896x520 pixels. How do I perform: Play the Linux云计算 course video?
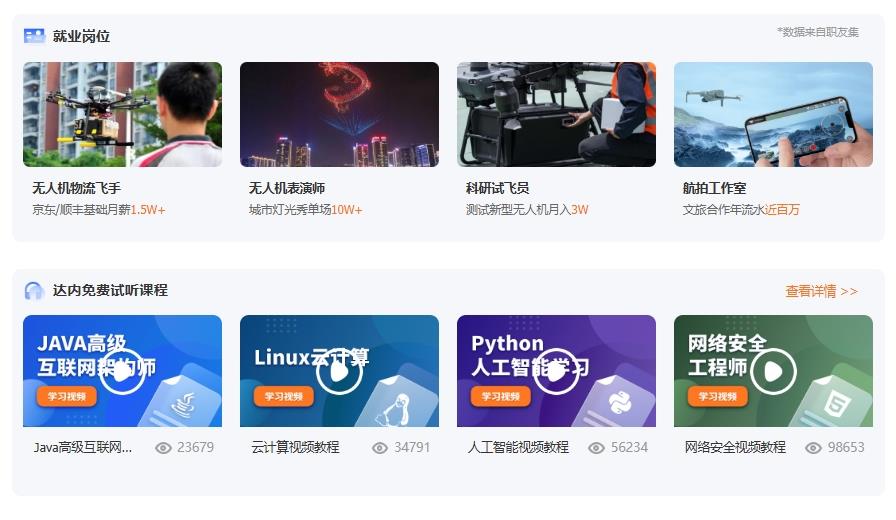pyautogui.click(x=339, y=371)
